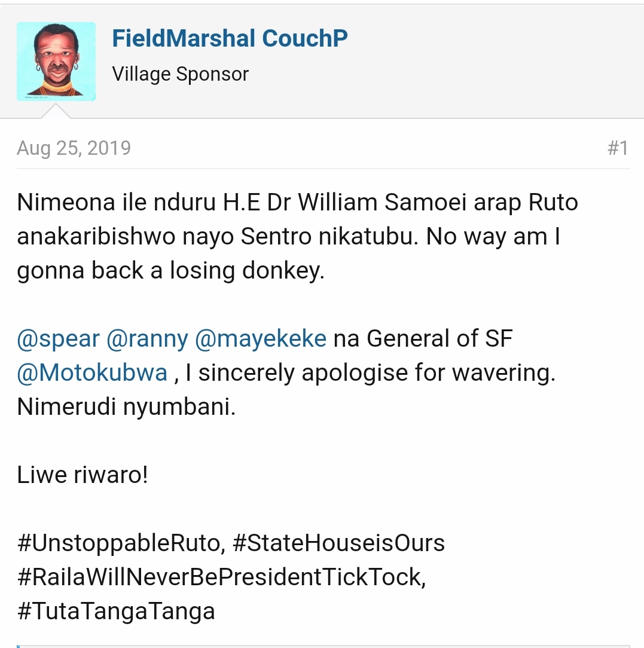This screenshot has height=648, width=644.
Task: Click the @mayekeke mention
Action: click(x=261, y=339)
